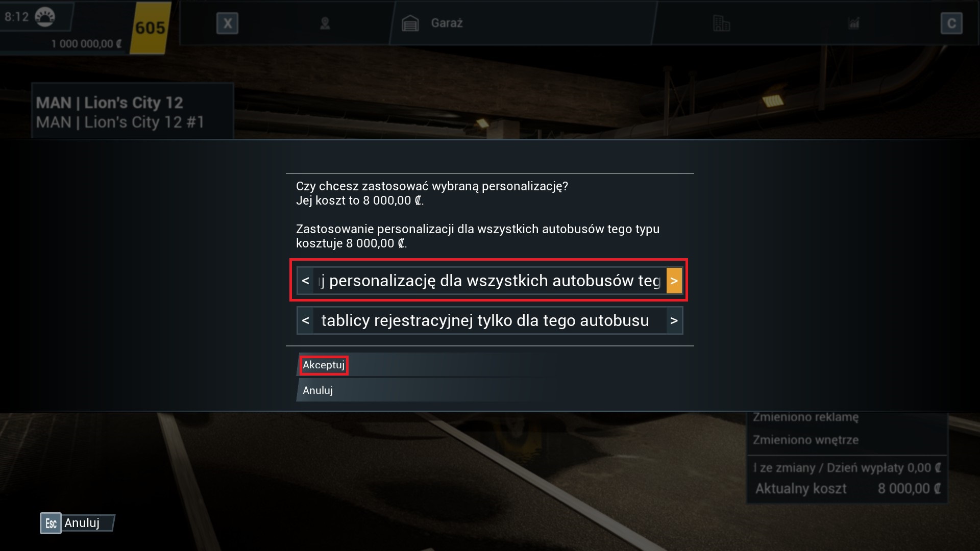Click the tablicy rejestracyjnej option text

coord(485,320)
